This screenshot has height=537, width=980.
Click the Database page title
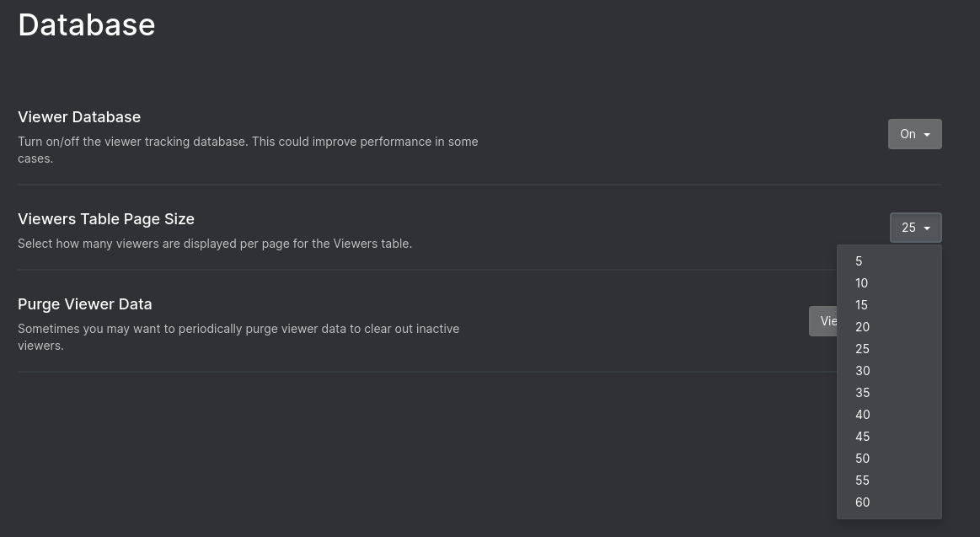pos(86,24)
